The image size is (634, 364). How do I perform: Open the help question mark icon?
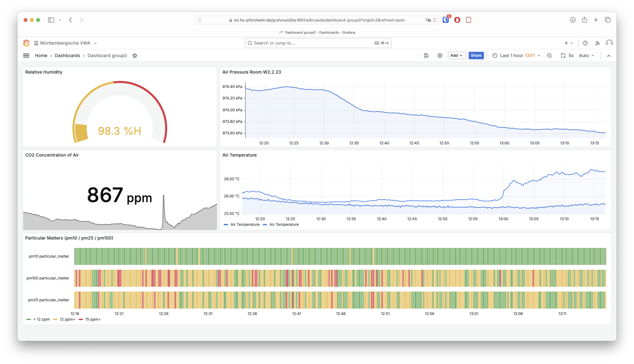pyautogui.click(x=585, y=43)
